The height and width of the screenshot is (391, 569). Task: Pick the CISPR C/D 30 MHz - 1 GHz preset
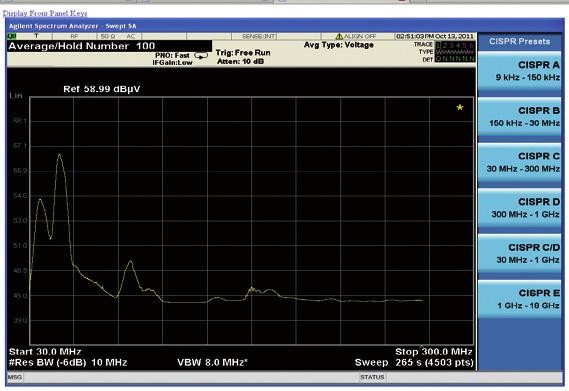tap(520, 254)
